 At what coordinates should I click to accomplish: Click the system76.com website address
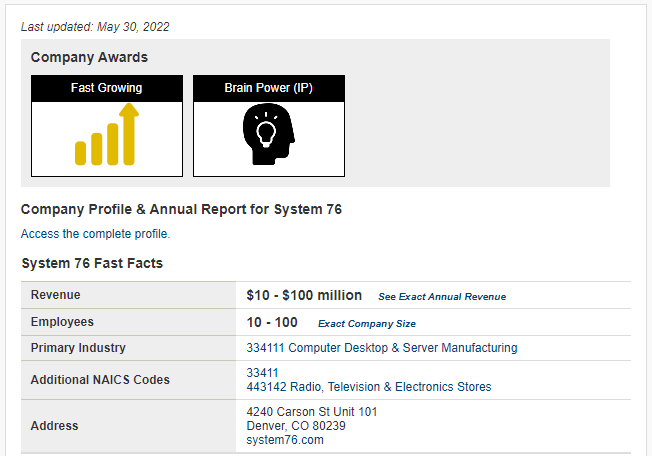coord(285,440)
